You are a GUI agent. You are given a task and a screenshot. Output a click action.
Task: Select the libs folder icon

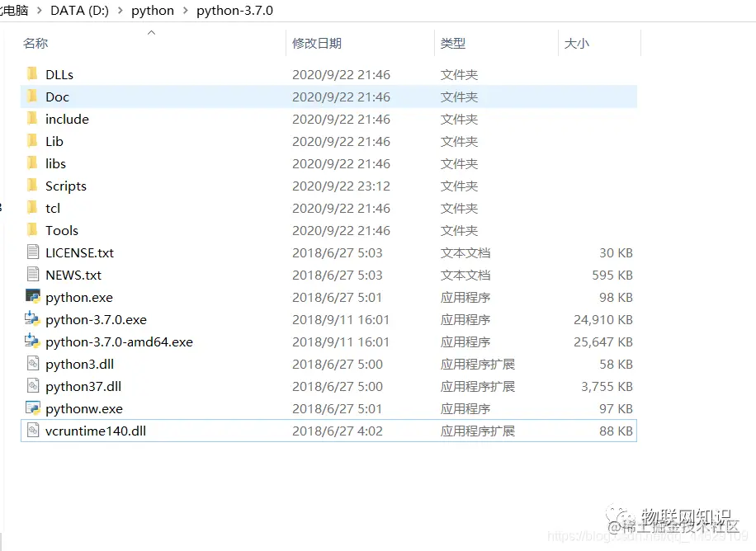tap(32, 163)
